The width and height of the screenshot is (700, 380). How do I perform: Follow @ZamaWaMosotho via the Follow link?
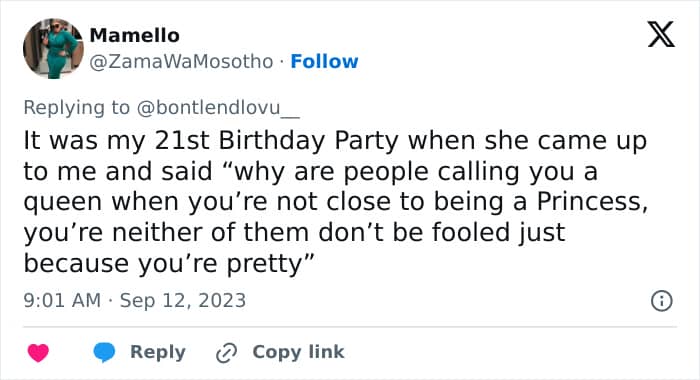[324, 61]
